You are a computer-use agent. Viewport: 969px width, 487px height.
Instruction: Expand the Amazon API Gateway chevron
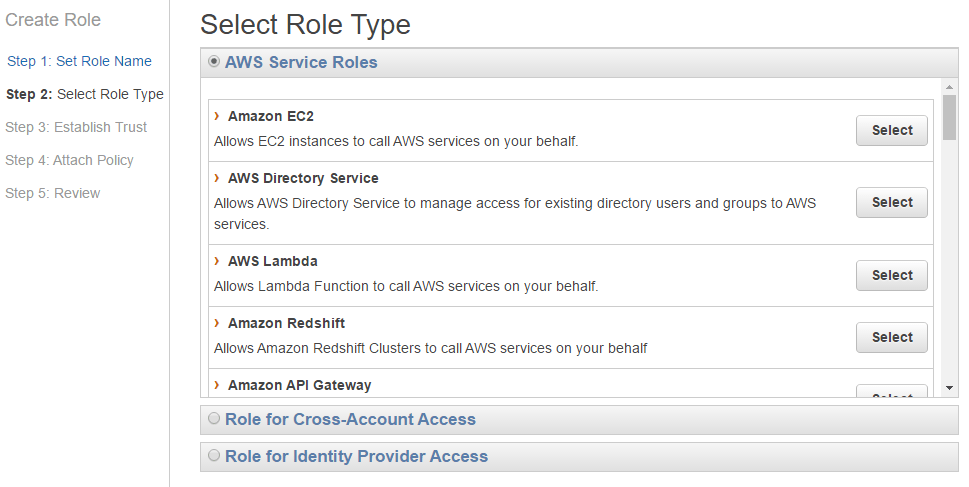click(217, 385)
